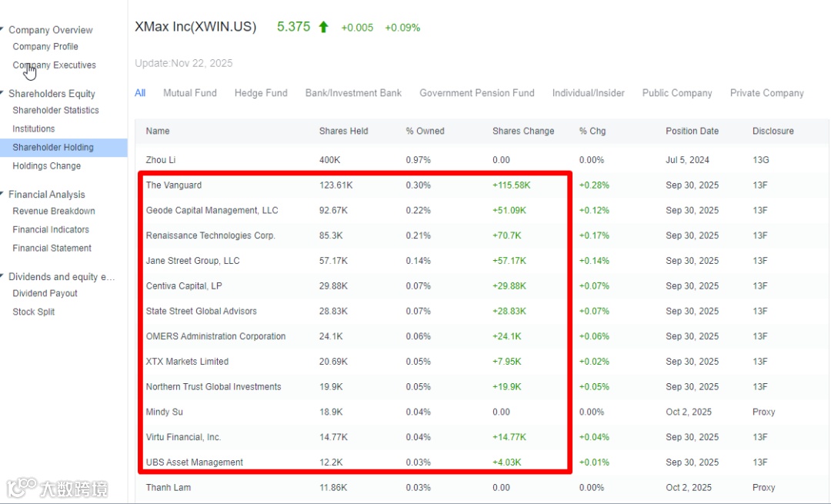
Task: Click the 123.61K shares held value
Action: tap(336, 185)
